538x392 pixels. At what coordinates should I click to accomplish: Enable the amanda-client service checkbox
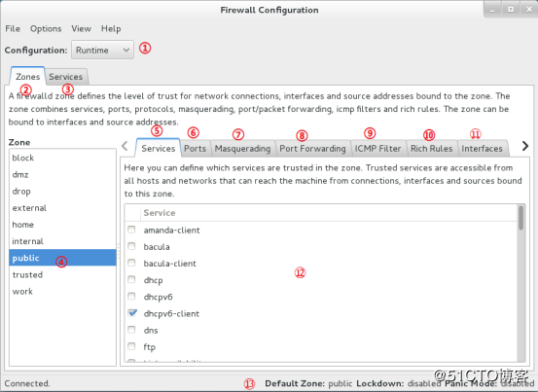coord(131,230)
